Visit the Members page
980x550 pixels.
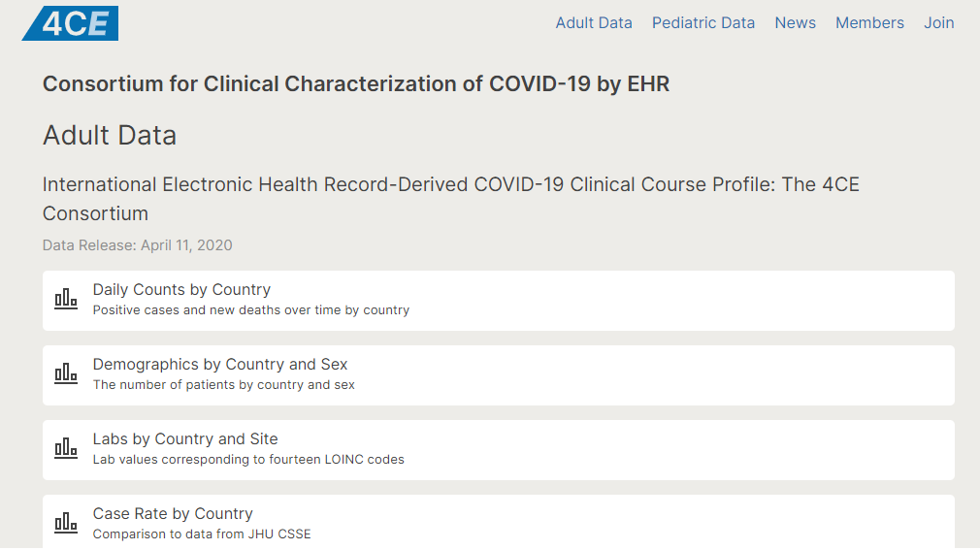(869, 23)
